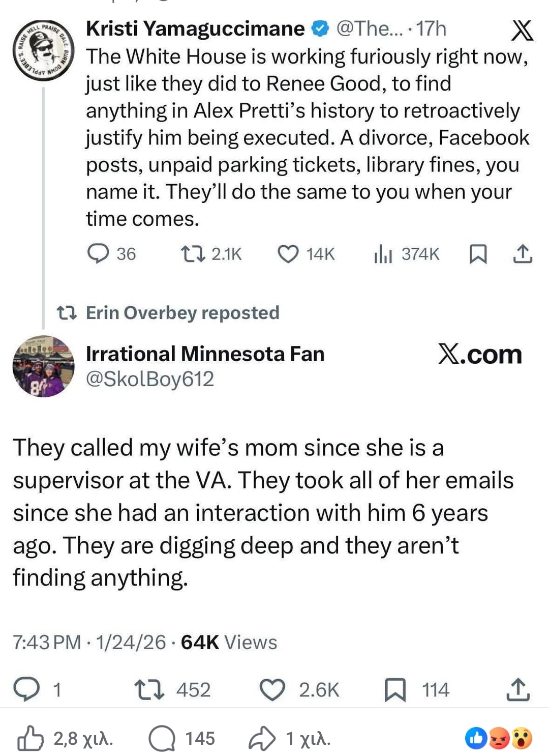Open the Erin Overbey reposted link

[x=182, y=312]
